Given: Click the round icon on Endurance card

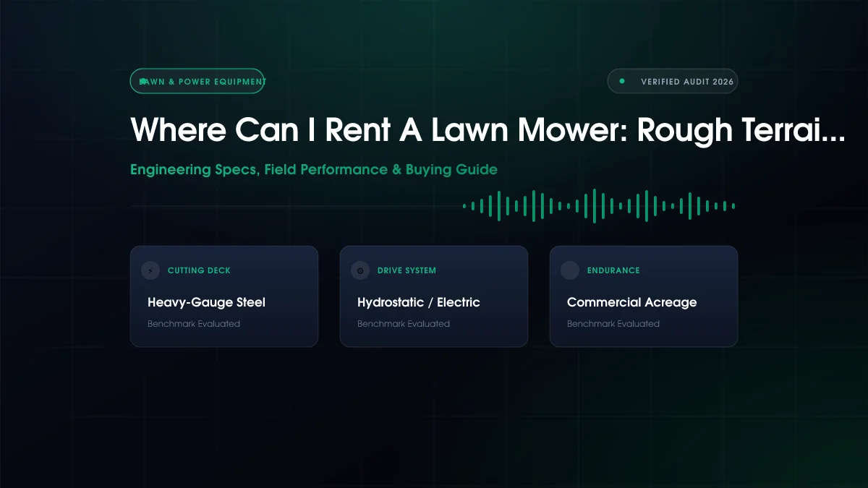Looking at the screenshot, I should 570,271.
